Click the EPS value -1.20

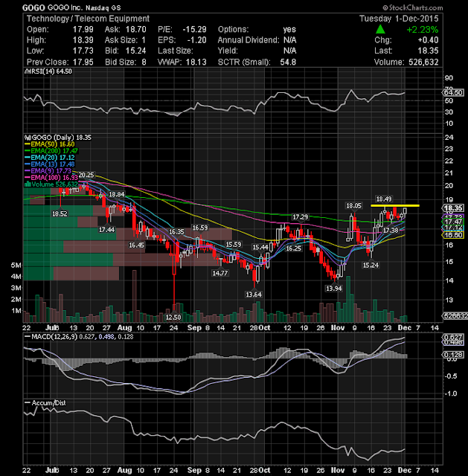point(196,40)
